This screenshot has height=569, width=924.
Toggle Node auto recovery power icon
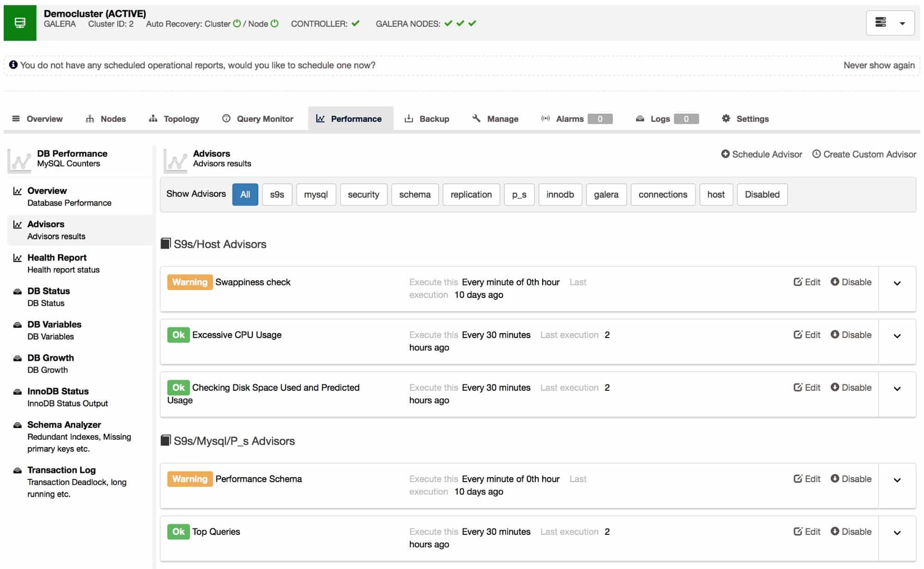click(275, 24)
